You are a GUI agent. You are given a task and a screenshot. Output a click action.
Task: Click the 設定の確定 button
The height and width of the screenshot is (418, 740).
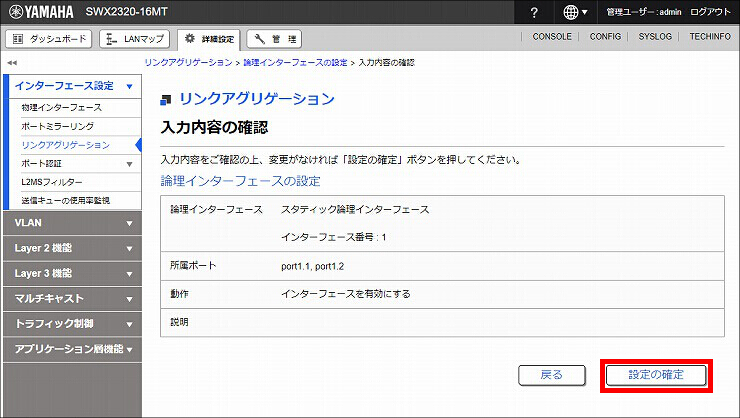point(656,375)
